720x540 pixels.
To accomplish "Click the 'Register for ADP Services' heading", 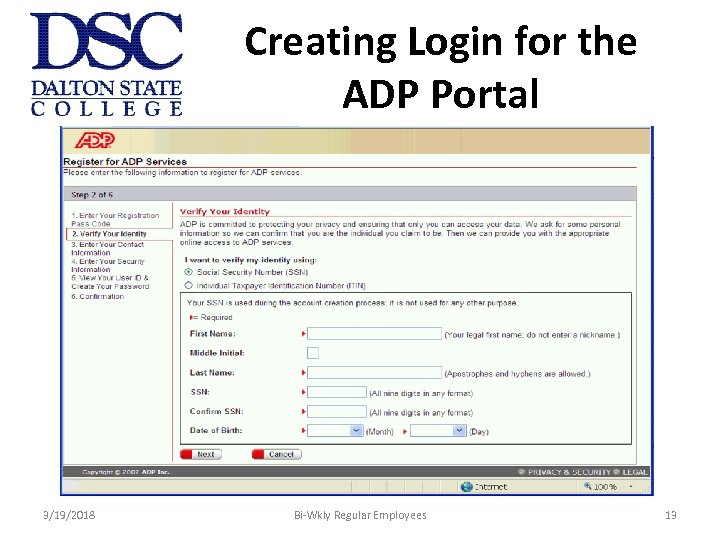I will tap(125, 162).
